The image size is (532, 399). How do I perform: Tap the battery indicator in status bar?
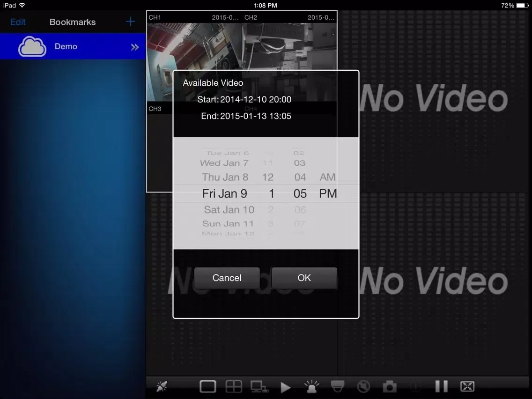(x=522, y=6)
